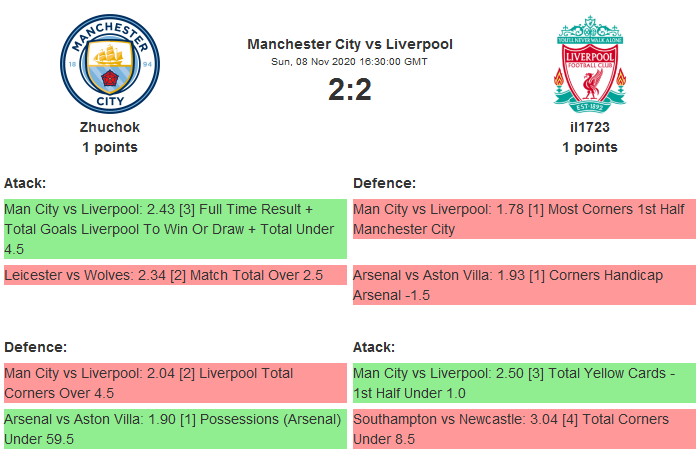Click the lower right Atack section heading
700x460 pixels.
click(x=374, y=347)
